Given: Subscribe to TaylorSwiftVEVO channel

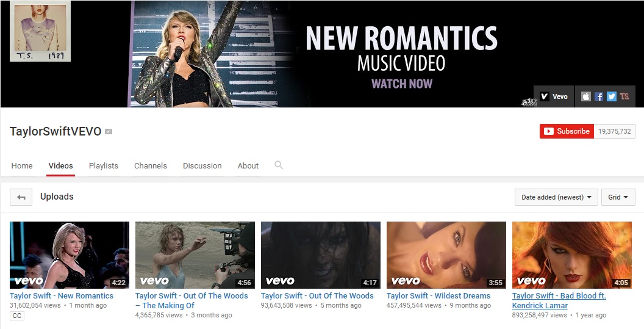Looking at the screenshot, I should (567, 131).
